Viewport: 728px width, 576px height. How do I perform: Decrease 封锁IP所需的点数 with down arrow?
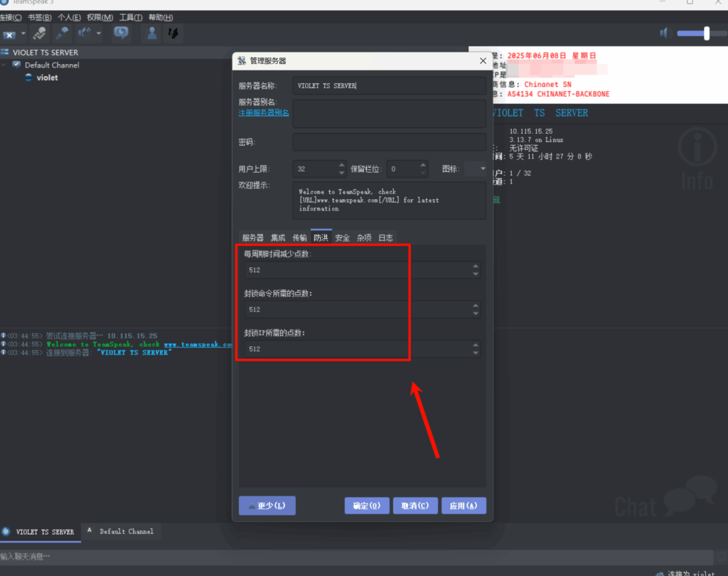pos(476,353)
